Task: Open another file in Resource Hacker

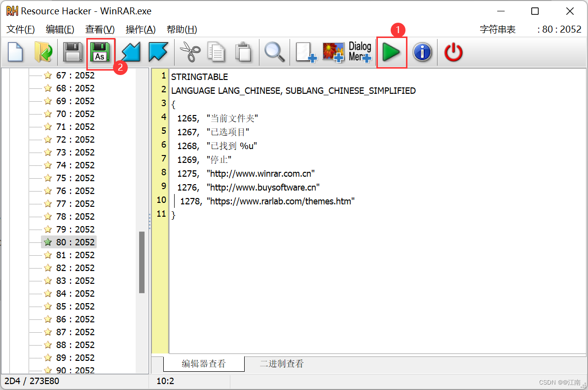Action: tap(43, 53)
